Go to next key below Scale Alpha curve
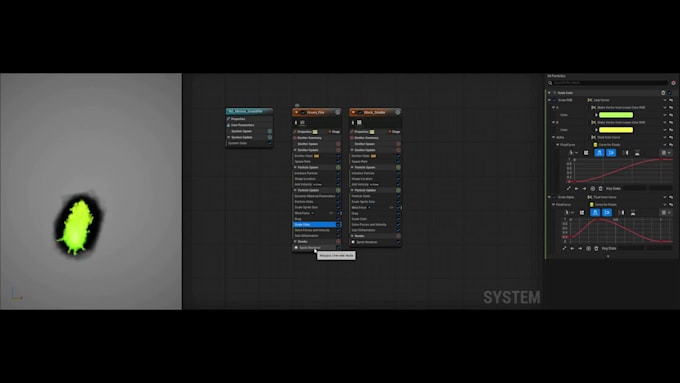Viewport: 680px width, 383px height. 580,249
